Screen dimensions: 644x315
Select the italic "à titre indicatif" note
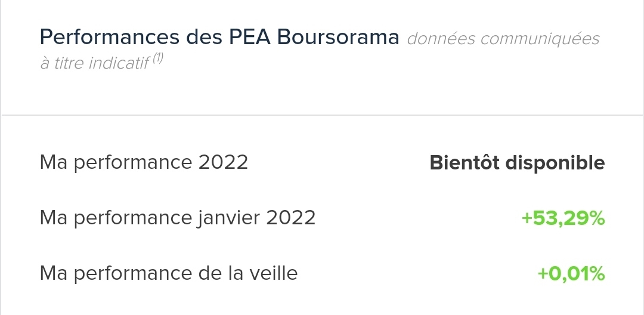94,63
